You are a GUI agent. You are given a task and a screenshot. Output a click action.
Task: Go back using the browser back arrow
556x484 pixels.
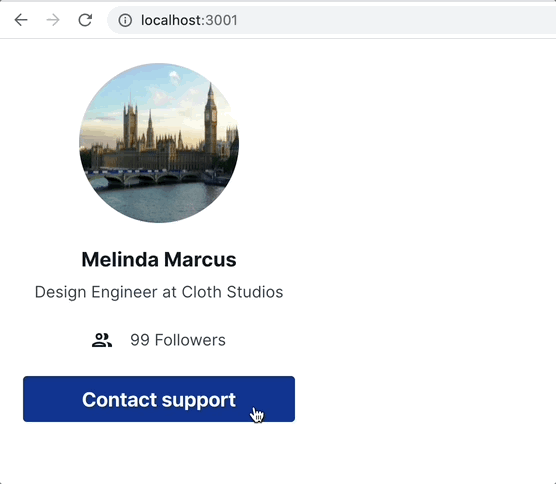click(x=21, y=20)
